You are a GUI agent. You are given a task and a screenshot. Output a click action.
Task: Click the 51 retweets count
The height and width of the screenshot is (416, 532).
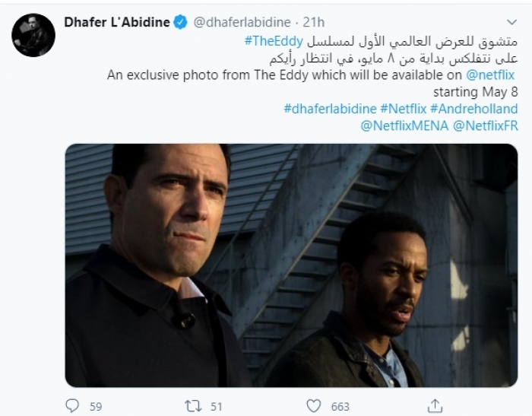click(216, 406)
